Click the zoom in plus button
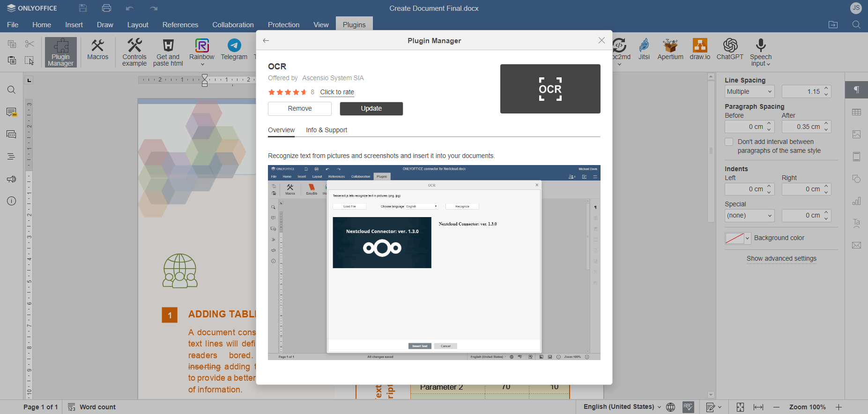Viewport: 868px width, 414px height. coord(838,407)
